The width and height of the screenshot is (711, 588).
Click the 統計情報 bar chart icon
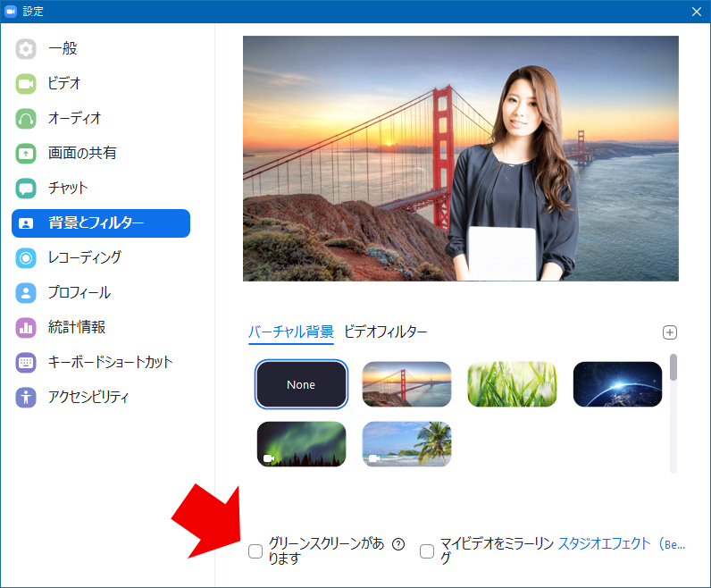click(26, 328)
